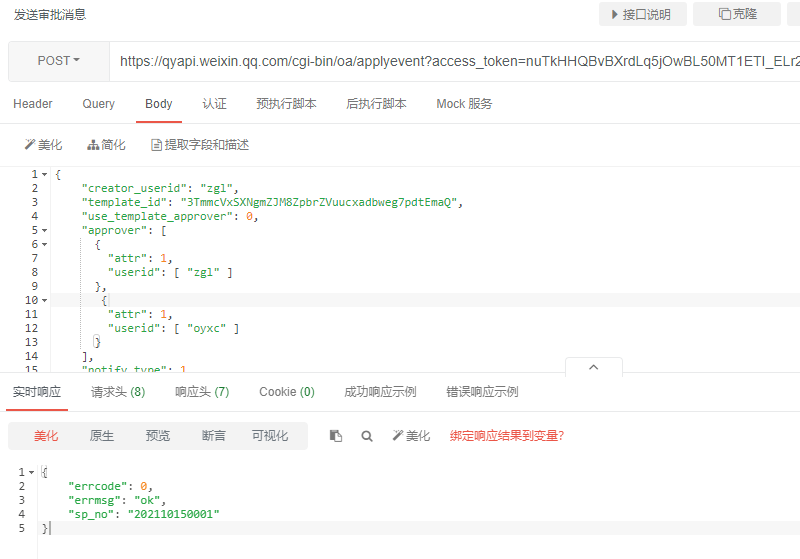The width and height of the screenshot is (800, 559).
Task: Select the 原生 response view mode
Action: 102,436
